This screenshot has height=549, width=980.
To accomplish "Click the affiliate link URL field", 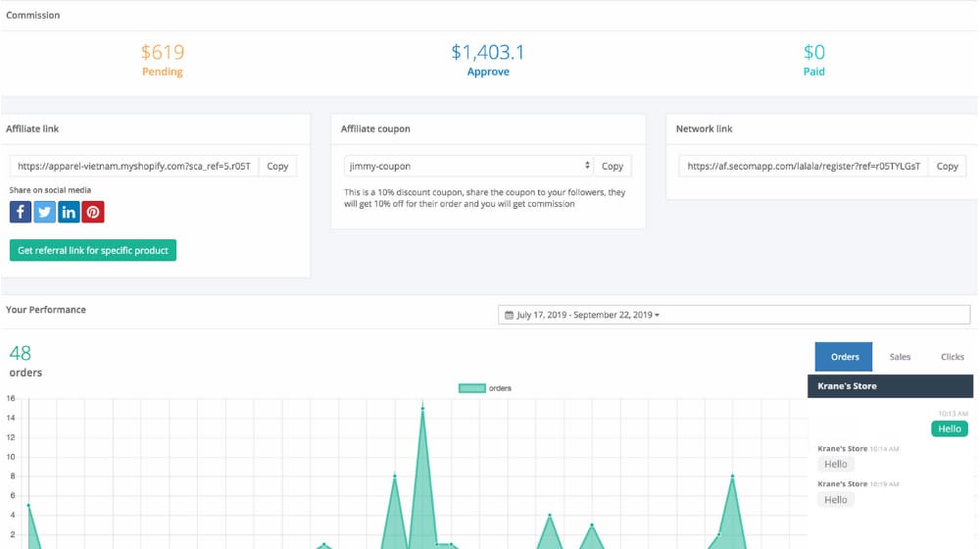I will pyautogui.click(x=134, y=167).
